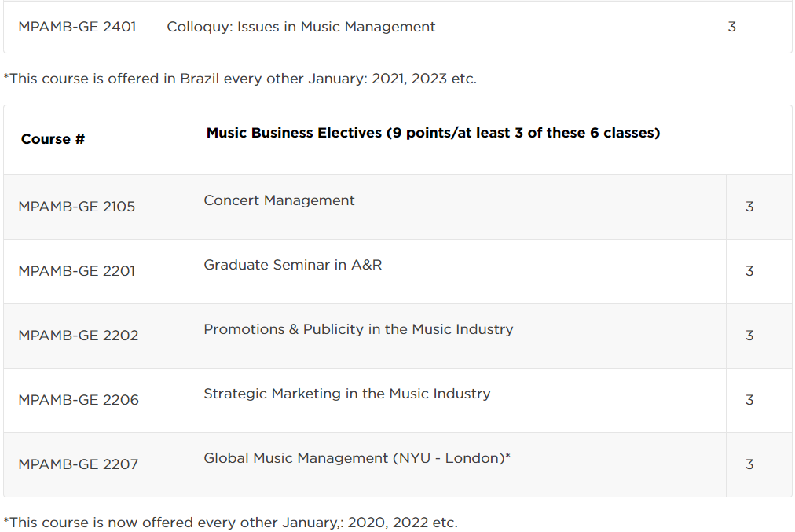The width and height of the screenshot is (795, 532).
Task: Click points value for Global Music Management
Action: click(749, 464)
